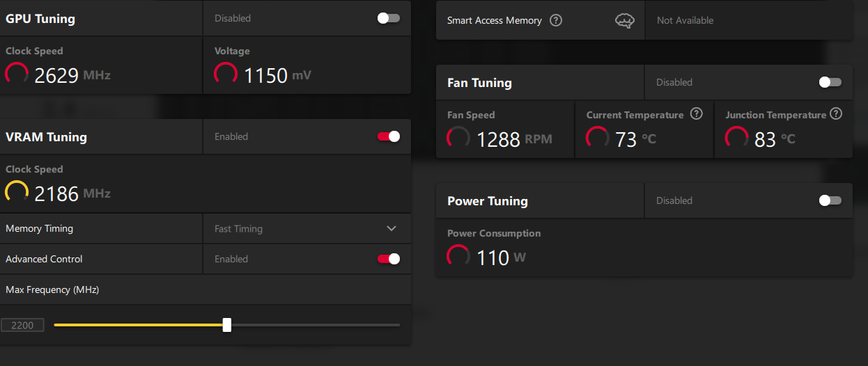Click the Smart Access Memory brain icon
Viewport: 868px width, 366px height.
[625, 21]
